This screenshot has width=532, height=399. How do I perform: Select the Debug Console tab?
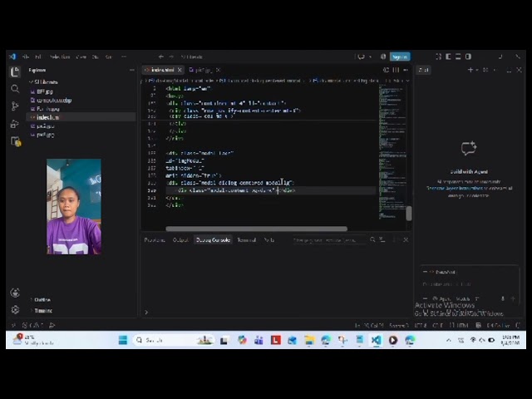pos(213,240)
